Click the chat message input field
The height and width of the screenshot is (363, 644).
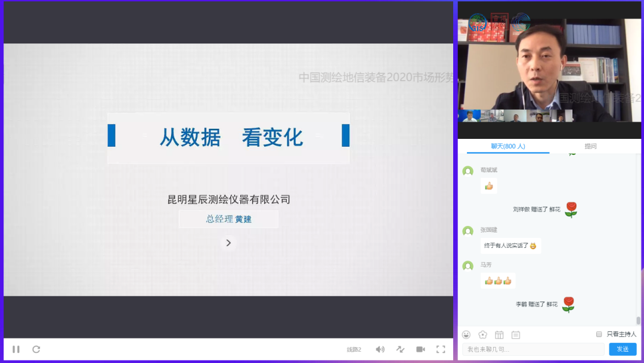click(x=532, y=349)
